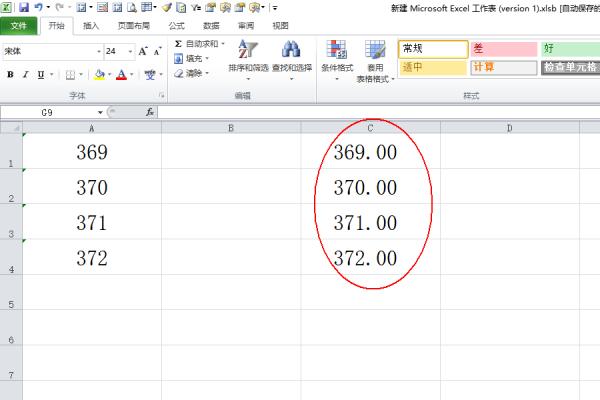Viewport: 600px width, 400px height.
Task: Select column A header
Action: (92, 128)
